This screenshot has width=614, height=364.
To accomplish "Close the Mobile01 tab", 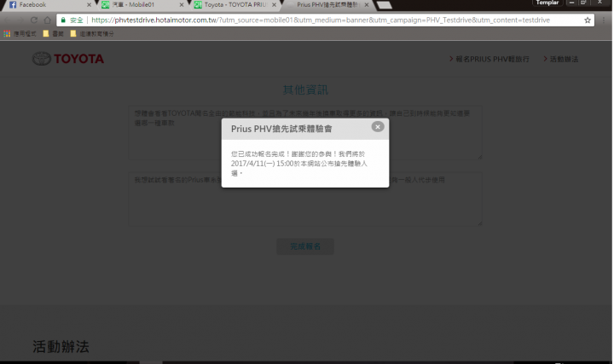I will 182,5.
